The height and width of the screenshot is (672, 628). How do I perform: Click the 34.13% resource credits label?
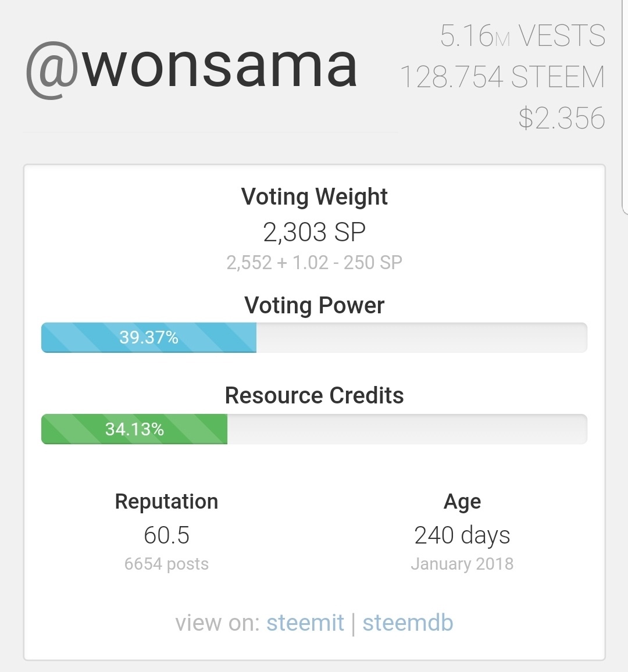(134, 430)
